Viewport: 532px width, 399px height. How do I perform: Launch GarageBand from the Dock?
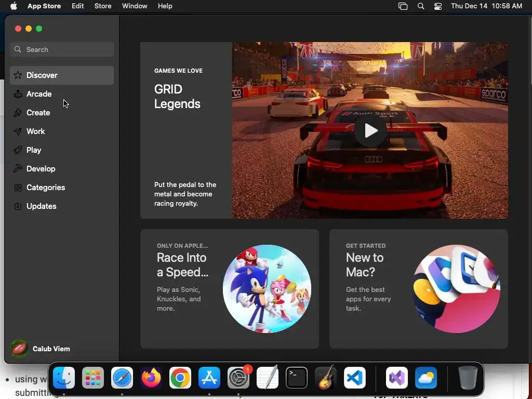(x=326, y=378)
